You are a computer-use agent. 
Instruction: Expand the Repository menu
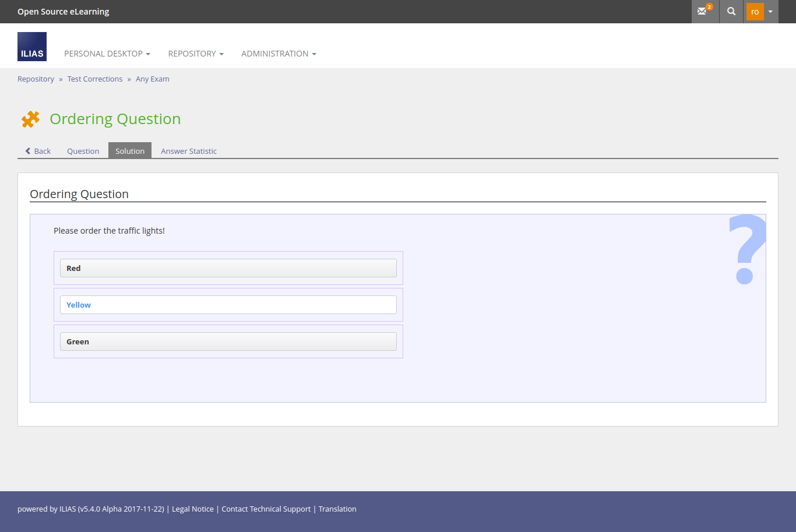[x=196, y=54]
